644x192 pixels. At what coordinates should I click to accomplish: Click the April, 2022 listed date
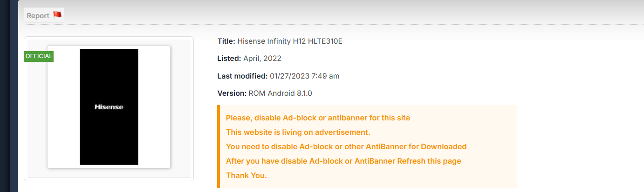click(x=262, y=58)
